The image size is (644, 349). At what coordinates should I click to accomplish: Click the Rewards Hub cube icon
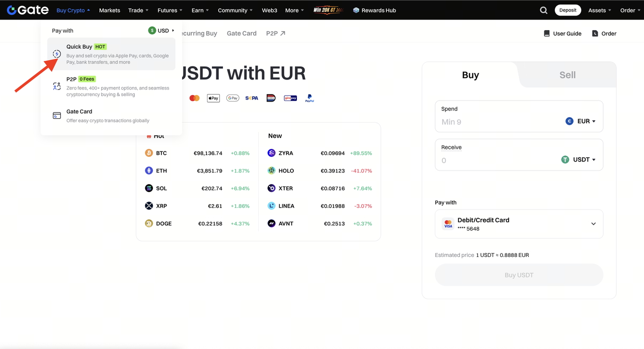click(356, 10)
